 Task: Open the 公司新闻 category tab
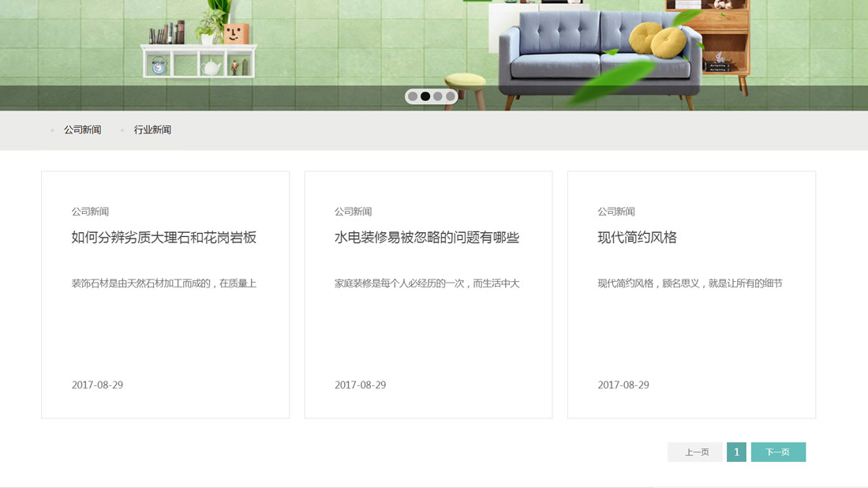pyautogui.click(x=83, y=130)
